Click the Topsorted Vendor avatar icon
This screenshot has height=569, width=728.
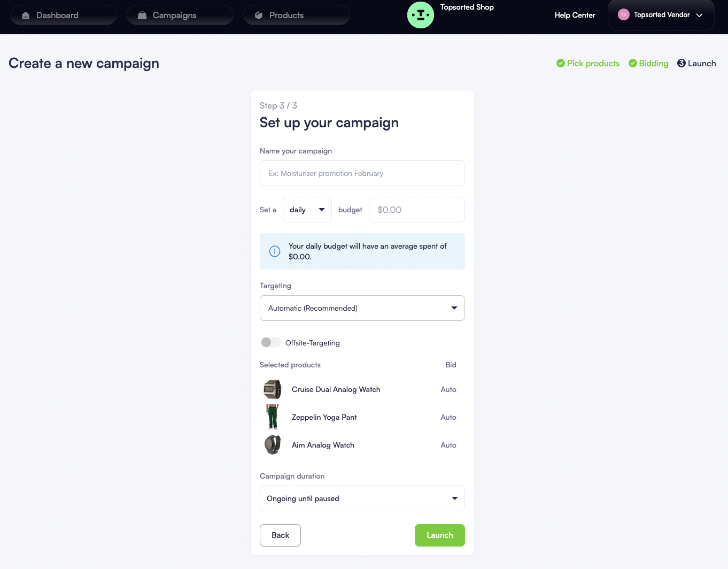tap(623, 15)
